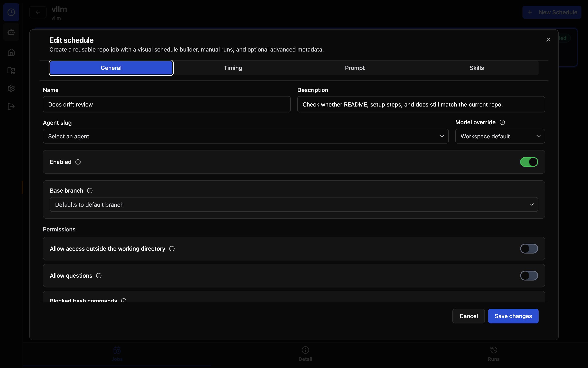Image resolution: width=588 pixels, height=368 pixels.
Task: Open the robot agents sidebar icon
Action: [x=11, y=32]
